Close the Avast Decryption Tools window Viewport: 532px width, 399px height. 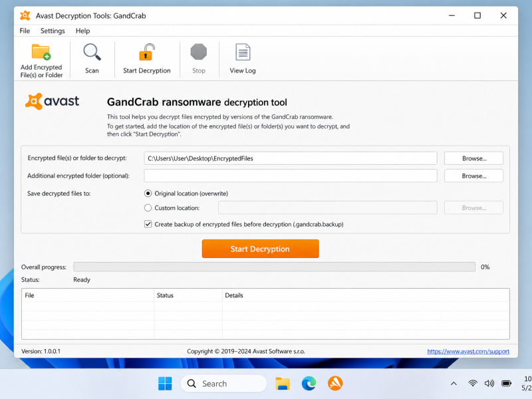[x=503, y=15]
